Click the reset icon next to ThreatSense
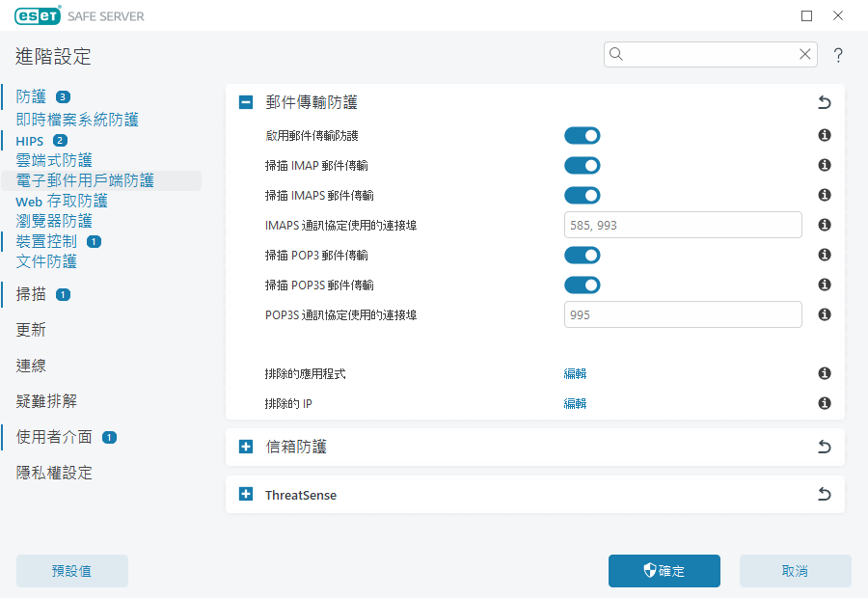868x598 pixels. click(x=824, y=494)
